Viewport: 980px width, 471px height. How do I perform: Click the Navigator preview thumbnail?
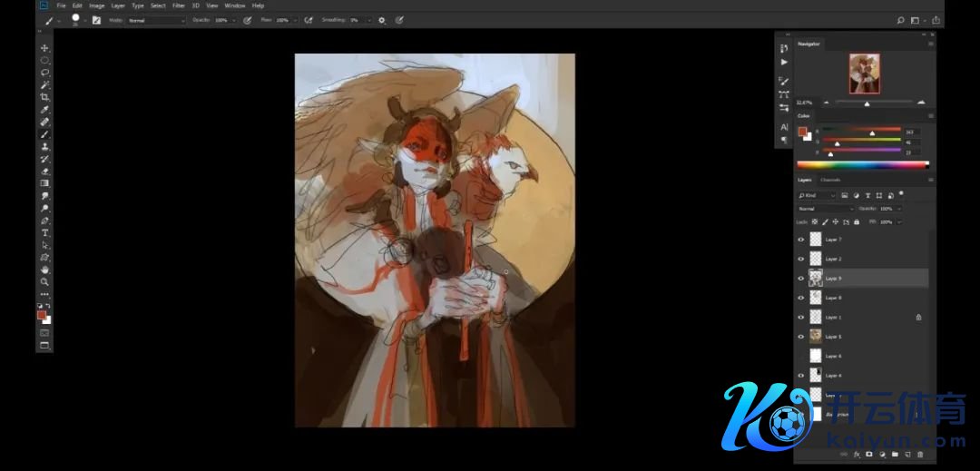864,74
